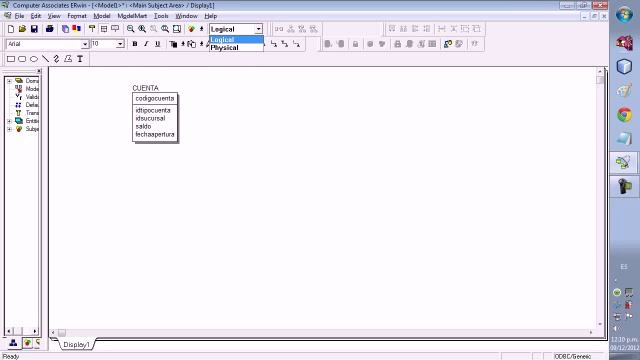Select the ellipse drawing tool
Image resolution: width=640 pixels, height=360 pixels.
(34, 59)
